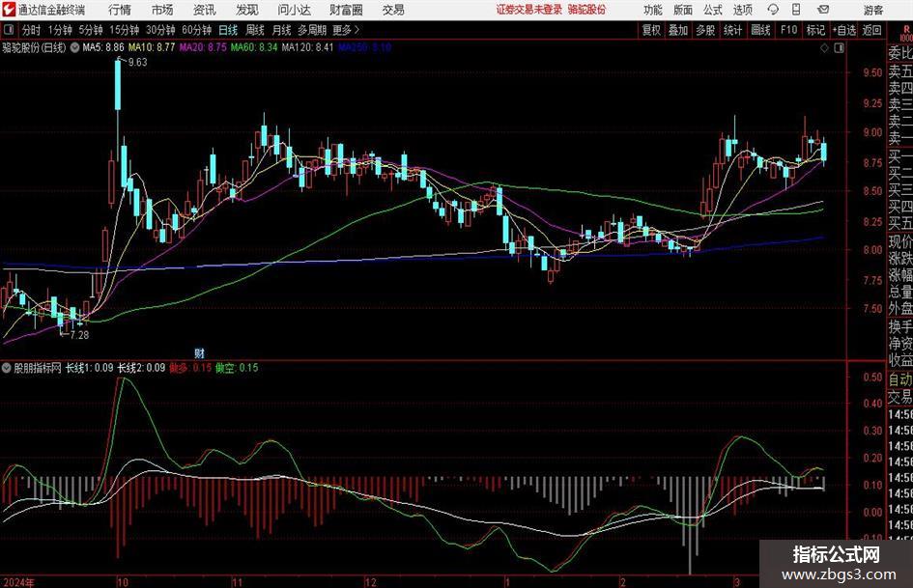Click the 统计 statistics button
The height and width of the screenshot is (588, 913).
pyautogui.click(x=732, y=30)
